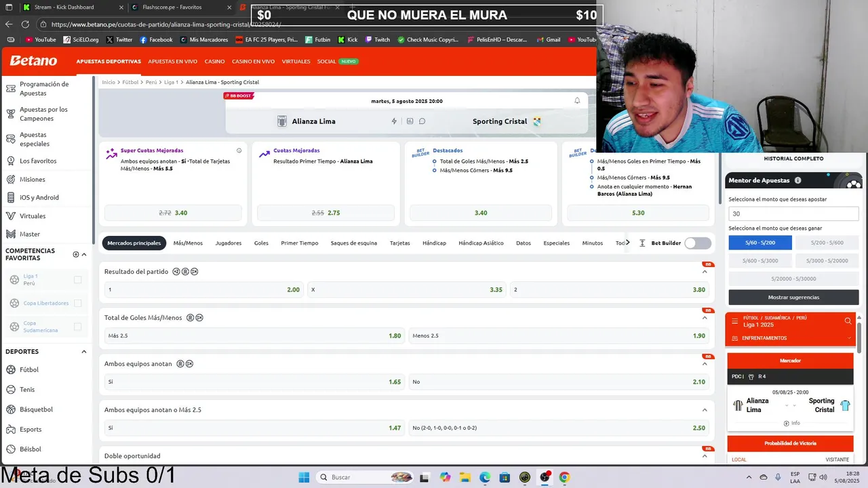Collapse Ambos equipos anotan o Más 2.5
This screenshot has height=488, width=868.
(705, 410)
